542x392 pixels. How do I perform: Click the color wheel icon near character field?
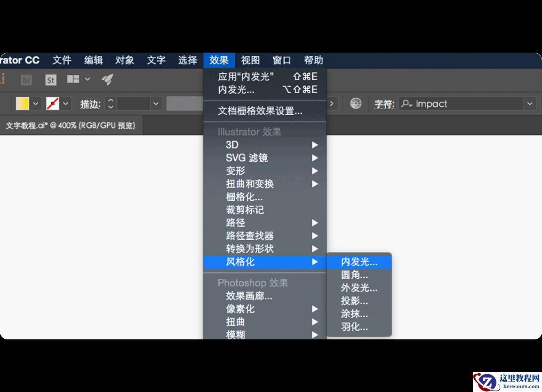coord(356,103)
